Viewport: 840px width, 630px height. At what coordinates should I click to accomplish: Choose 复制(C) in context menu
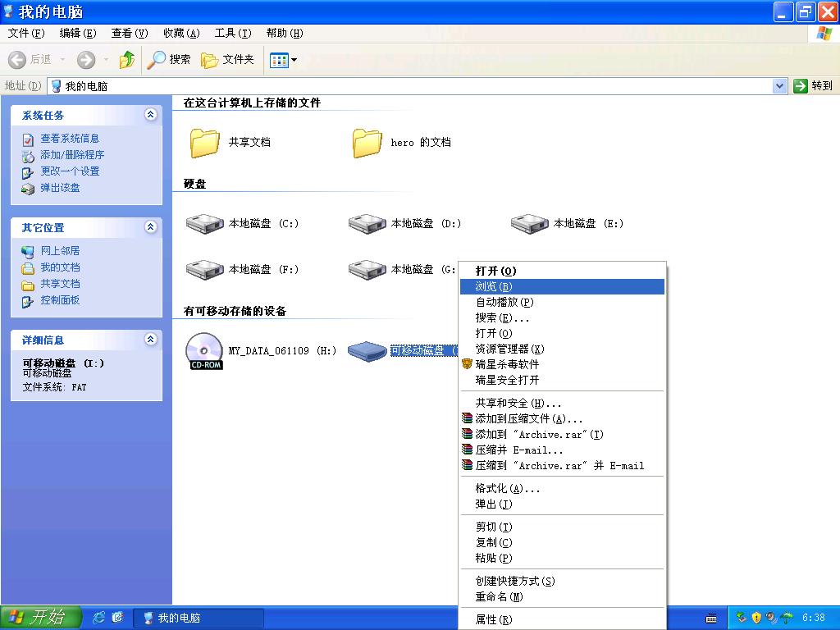pyautogui.click(x=562, y=543)
